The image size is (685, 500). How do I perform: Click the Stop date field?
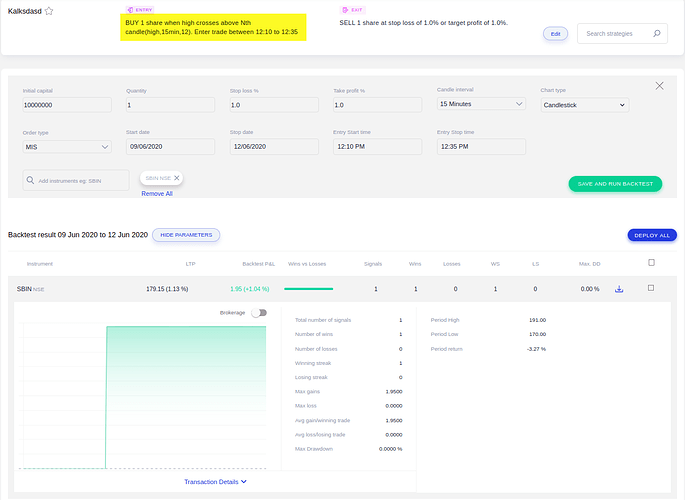tap(274, 147)
